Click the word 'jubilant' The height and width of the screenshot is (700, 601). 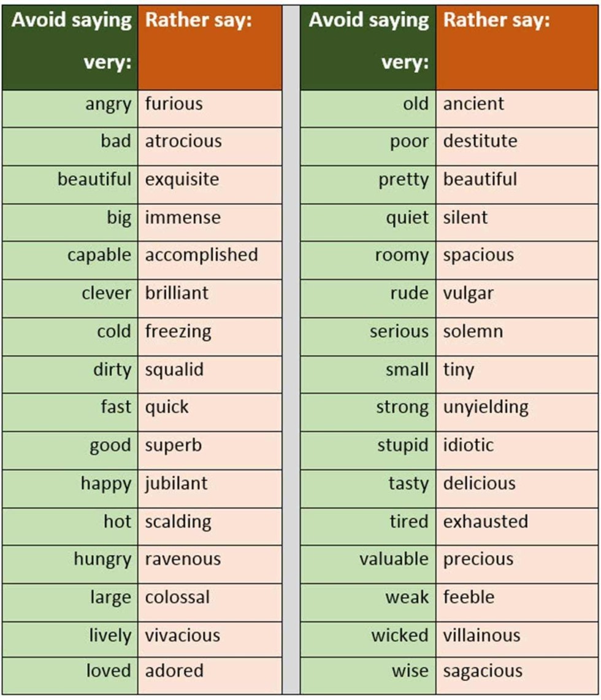[x=176, y=483]
